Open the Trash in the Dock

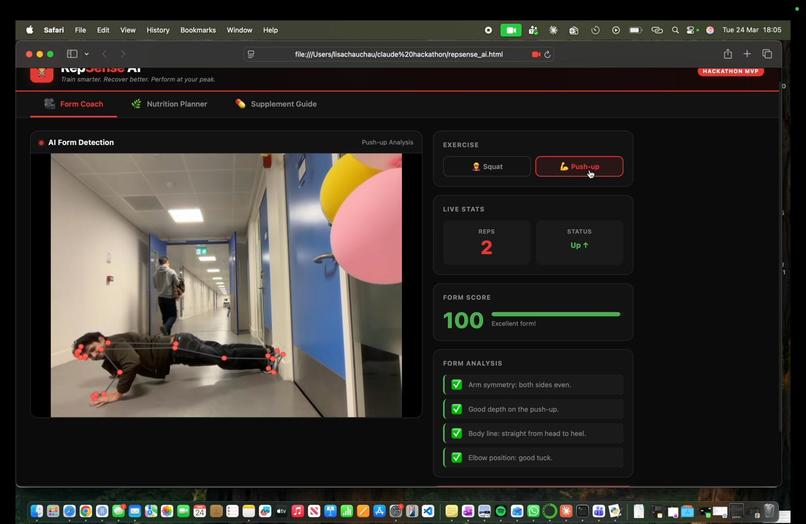pyautogui.click(x=770, y=511)
